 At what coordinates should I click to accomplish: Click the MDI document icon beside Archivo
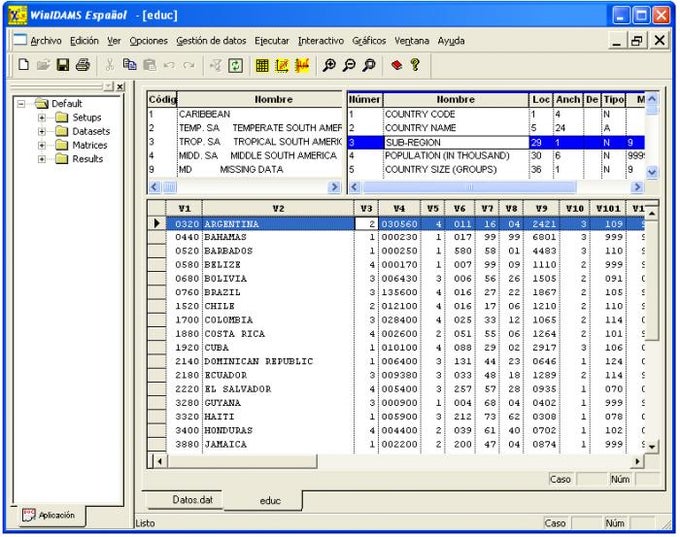[x=20, y=40]
